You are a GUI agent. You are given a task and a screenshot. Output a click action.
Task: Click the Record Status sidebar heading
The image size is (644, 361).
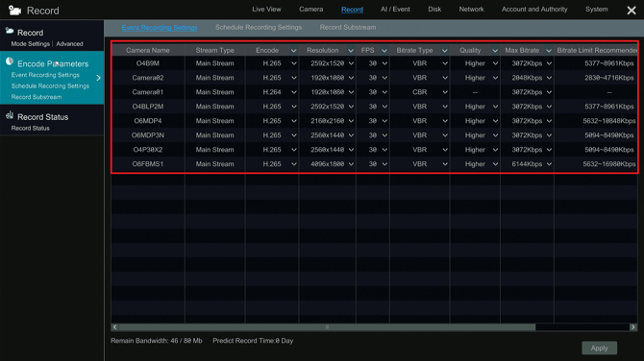pyautogui.click(x=42, y=117)
